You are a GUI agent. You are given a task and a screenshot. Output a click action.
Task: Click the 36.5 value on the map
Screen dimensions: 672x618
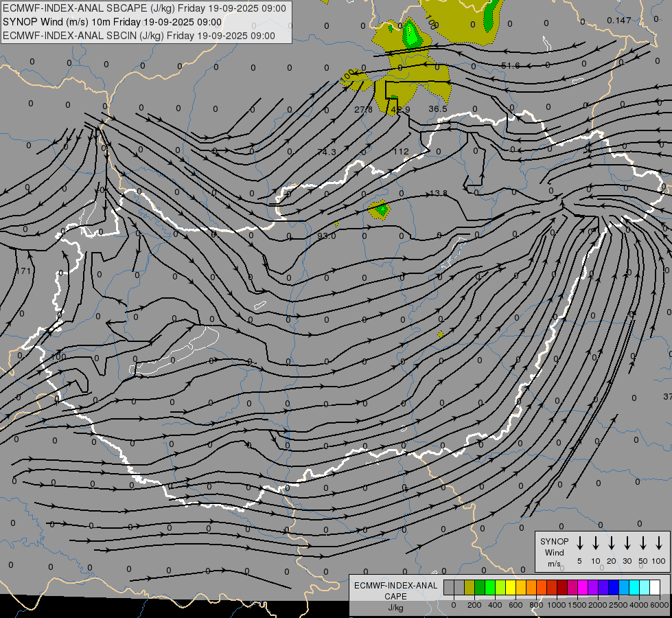[437, 109]
